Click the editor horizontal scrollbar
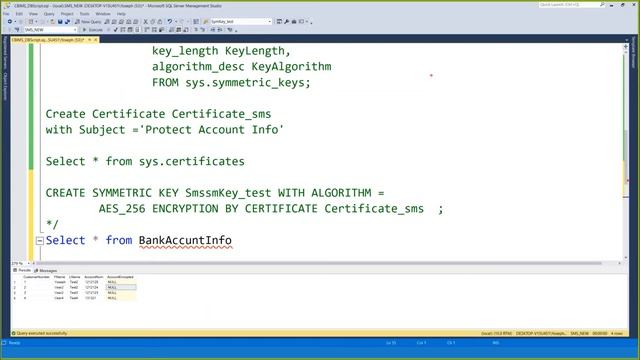Screen dimensions: 640x360 pos(318,263)
